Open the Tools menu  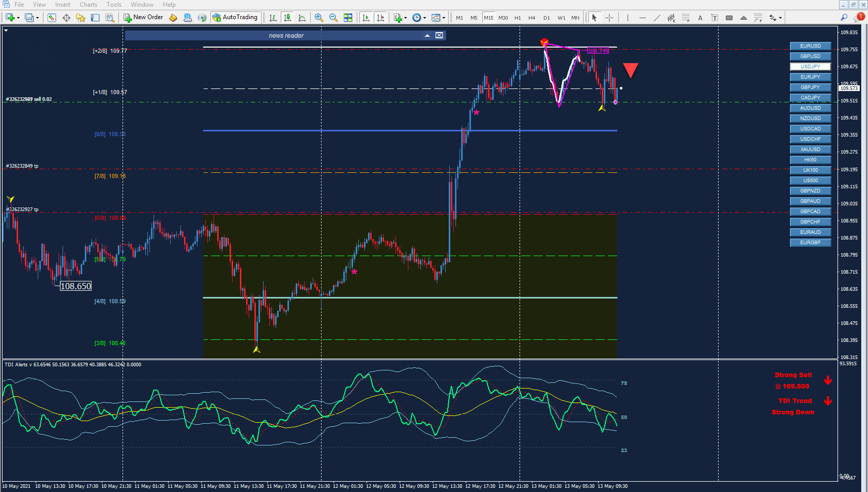(114, 5)
